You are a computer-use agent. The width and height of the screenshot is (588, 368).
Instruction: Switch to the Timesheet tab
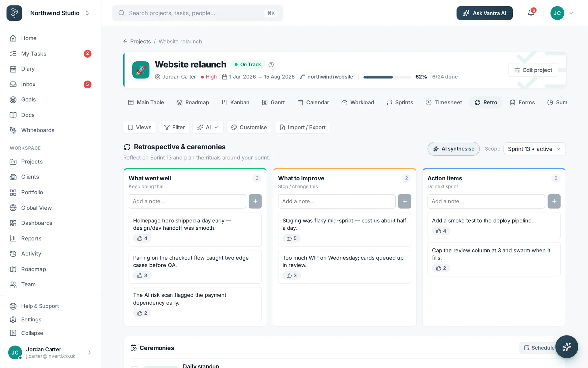click(x=444, y=102)
